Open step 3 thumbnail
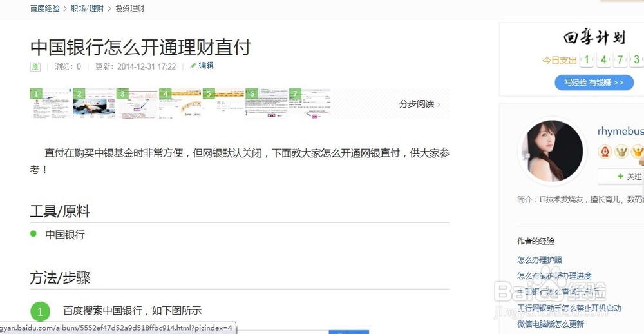This screenshot has height=334, width=644. pos(137,103)
